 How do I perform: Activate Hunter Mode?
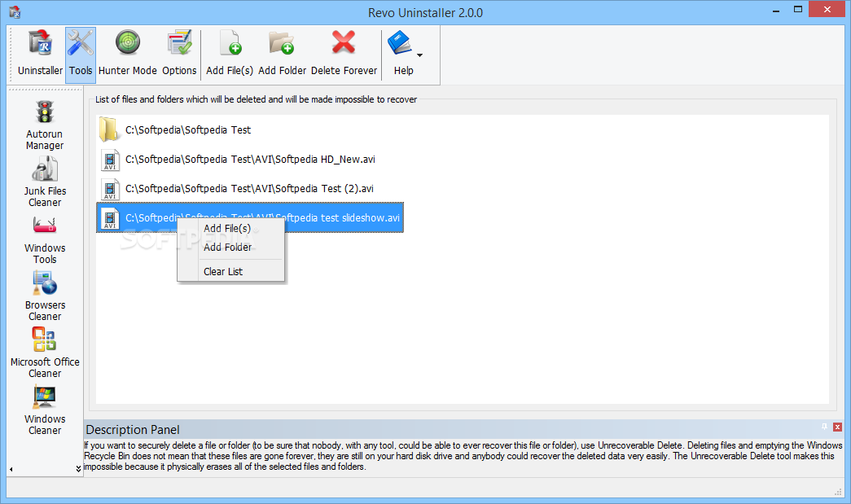pyautogui.click(x=128, y=55)
